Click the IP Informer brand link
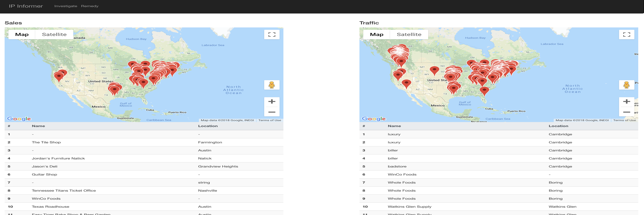Viewport: 644px width, 215px height. tap(26, 6)
